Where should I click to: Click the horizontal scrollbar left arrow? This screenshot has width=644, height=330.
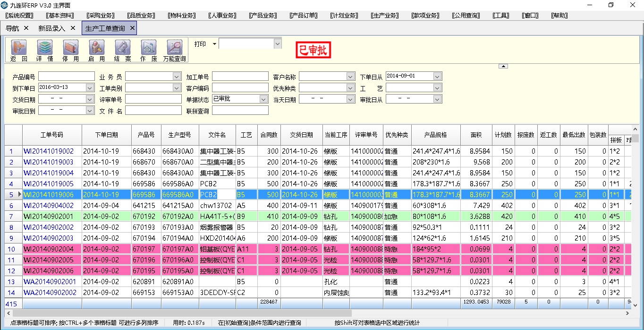[8, 313]
